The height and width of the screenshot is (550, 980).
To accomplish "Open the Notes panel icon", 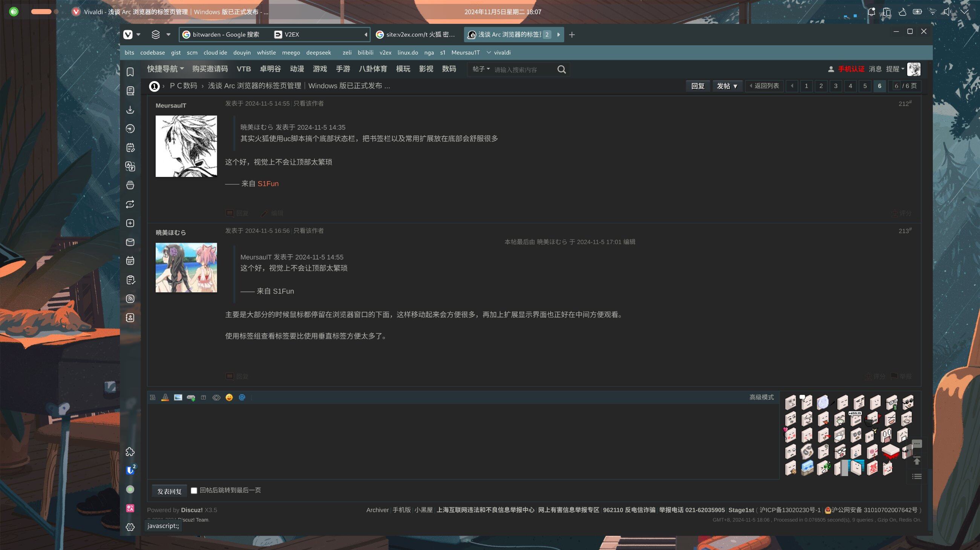I will (x=130, y=147).
